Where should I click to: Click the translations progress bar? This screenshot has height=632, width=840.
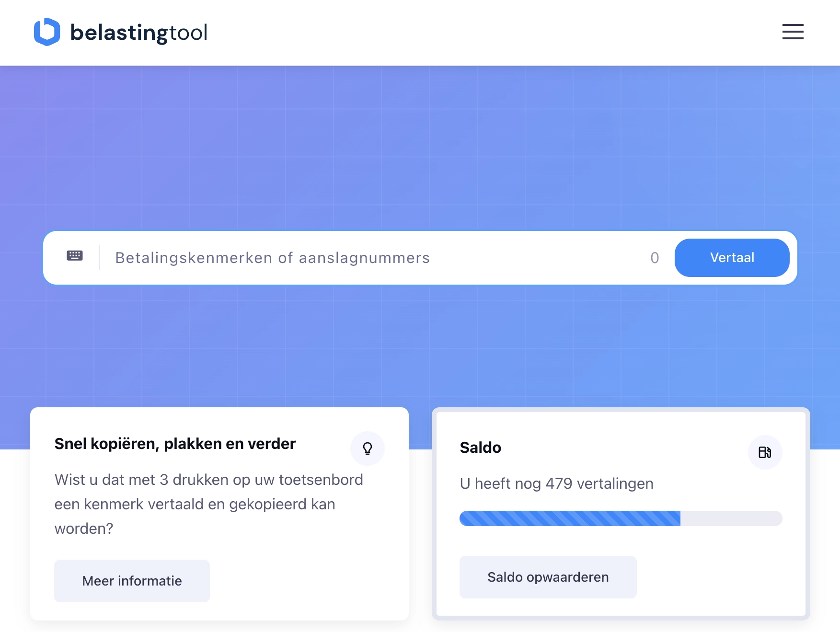[621, 518]
